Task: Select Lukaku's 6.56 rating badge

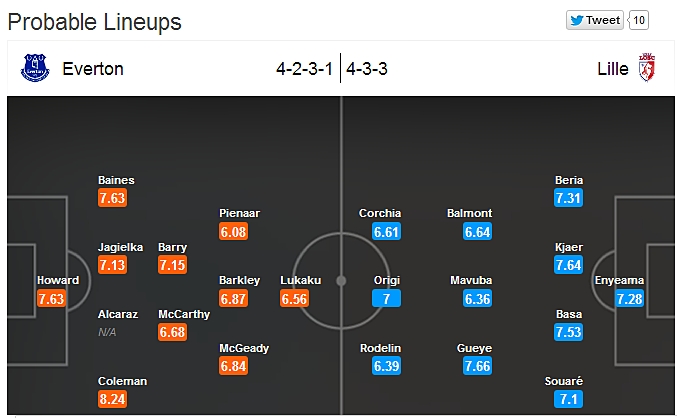Action: tap(294, 298)
